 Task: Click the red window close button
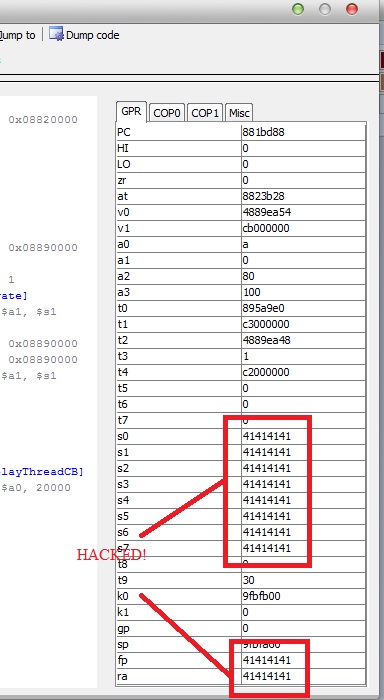(x=352, y=9)
